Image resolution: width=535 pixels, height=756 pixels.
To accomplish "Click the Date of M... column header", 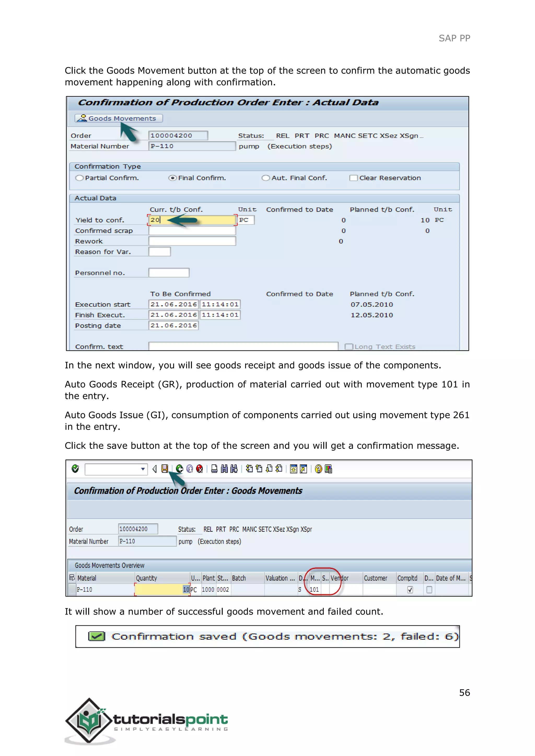I will pyautogui.click(x=452, y=578).
